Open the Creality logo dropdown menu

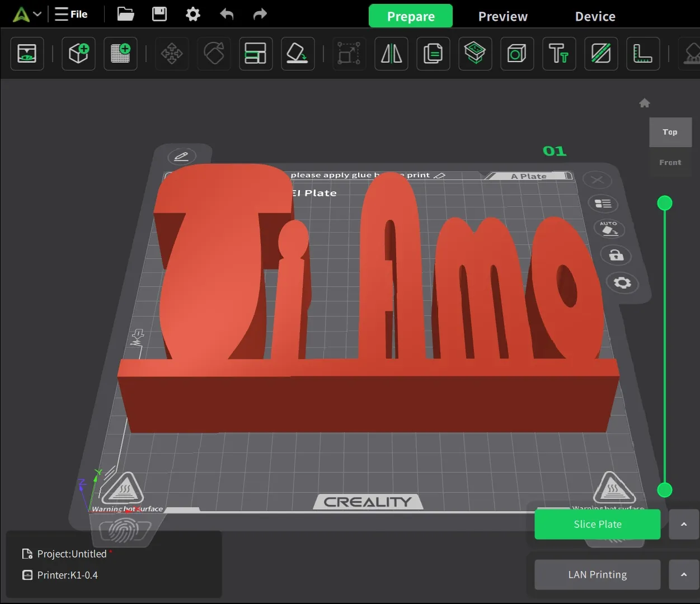pyautogui.click(x=27, y=15)
